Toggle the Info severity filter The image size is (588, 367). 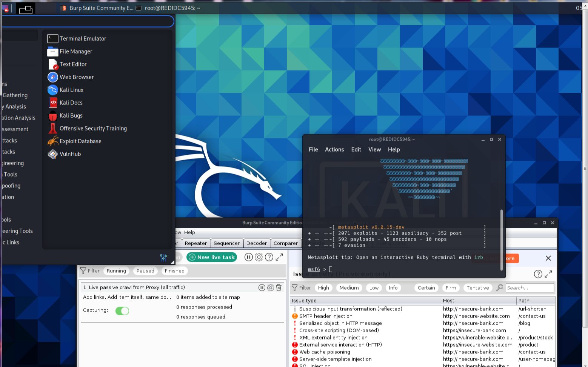(393, 288)
